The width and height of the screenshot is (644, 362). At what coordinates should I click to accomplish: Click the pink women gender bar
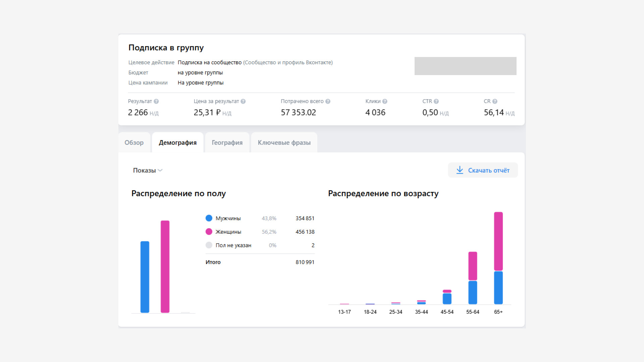(165, 266)
